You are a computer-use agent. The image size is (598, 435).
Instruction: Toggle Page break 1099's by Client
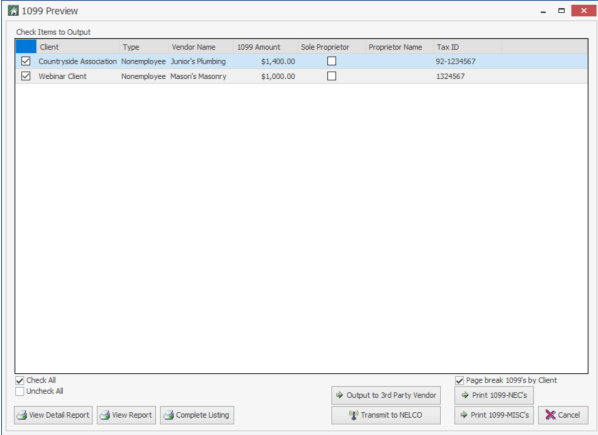[460, 380]
